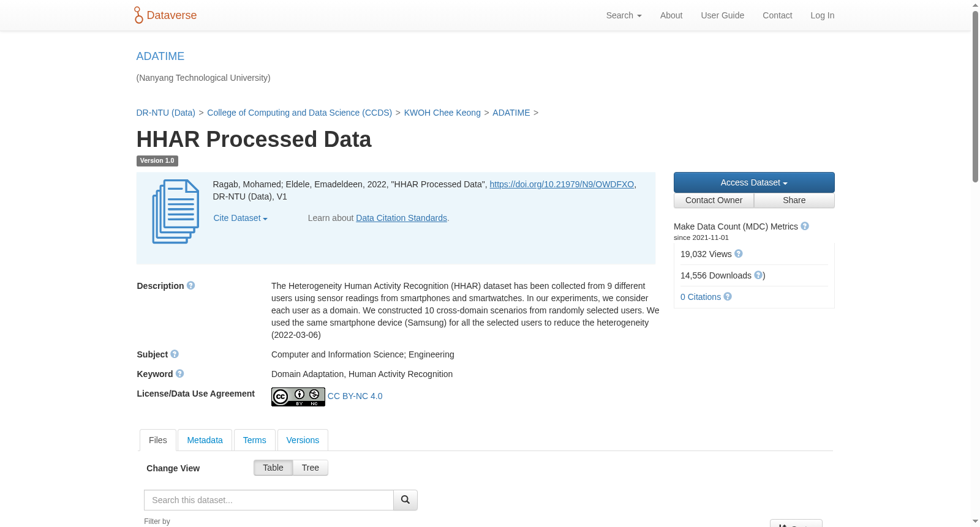
Task: Expand the Access Dataset dropdown
Action: (754, 182)
